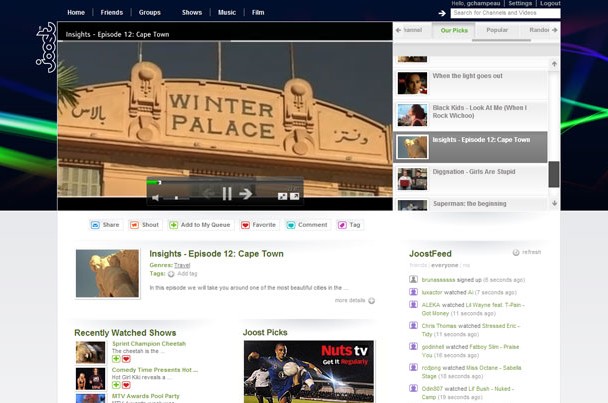Open the Groups menu
The height and width of the screenshot is (403, 608).
pos(150,12)
